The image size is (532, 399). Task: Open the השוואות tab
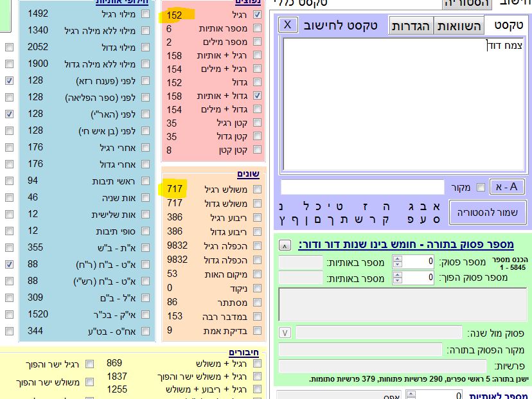tap(459, 26)
